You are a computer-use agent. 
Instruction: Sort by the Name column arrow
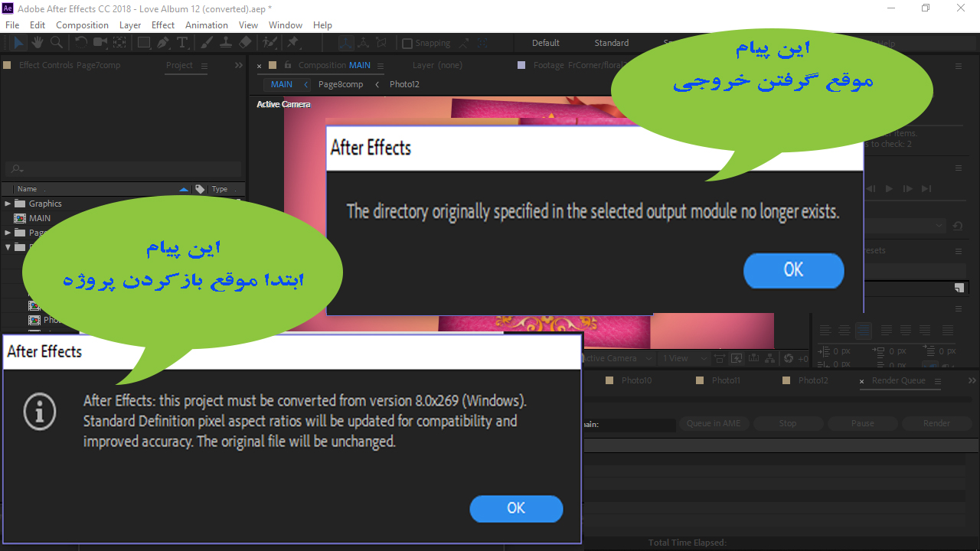pos(183,189)
